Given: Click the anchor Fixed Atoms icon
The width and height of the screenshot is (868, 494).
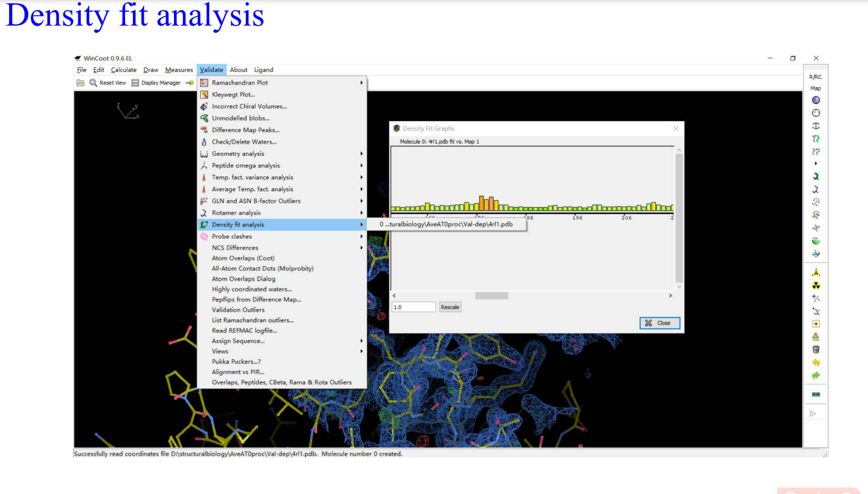Looking at the screenshot, I should pos(816,126).
